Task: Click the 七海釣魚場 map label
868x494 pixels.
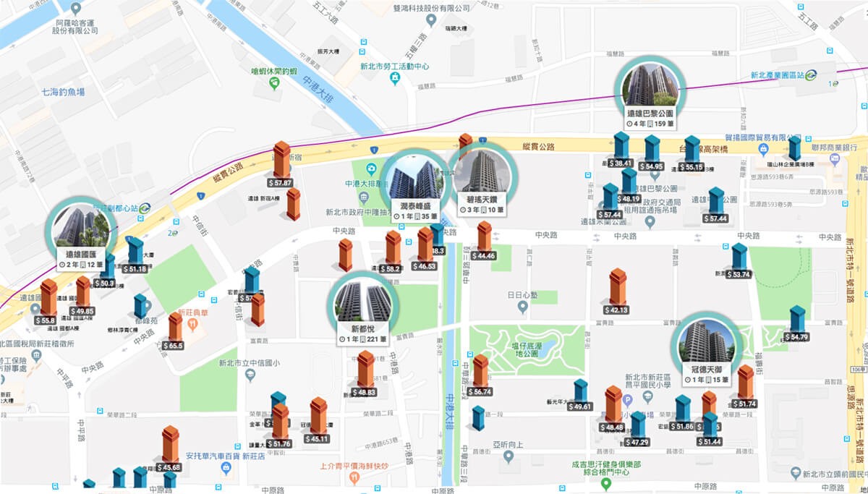Action: tap(63, 93)
